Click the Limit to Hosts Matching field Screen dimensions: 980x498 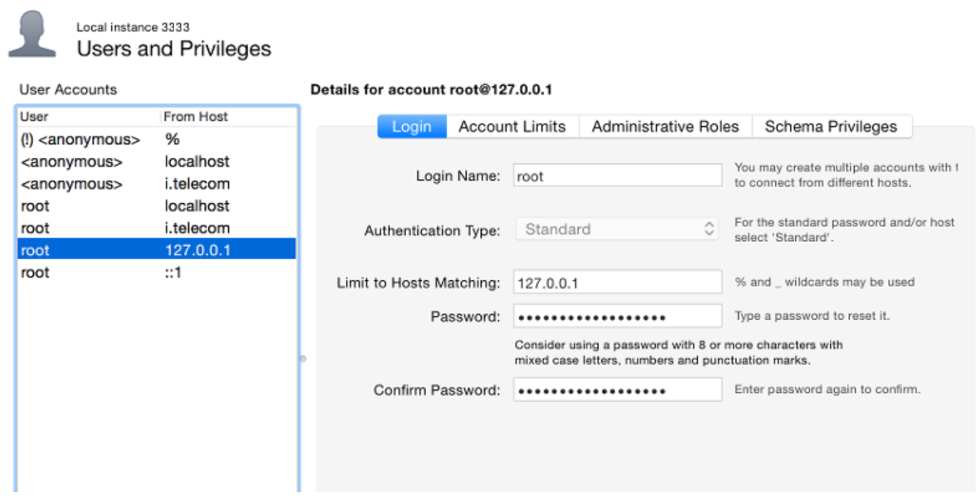pos(617,283)
